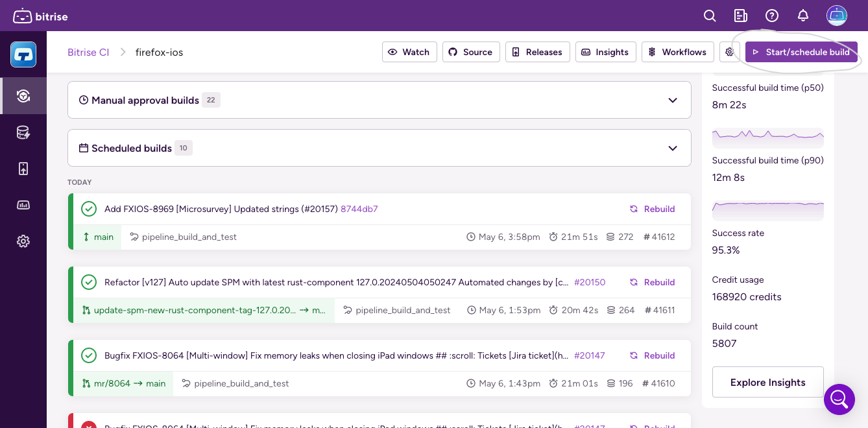Click the Scheduled builds count badge 10
The image size is (868, 428).
coord(184,148)
